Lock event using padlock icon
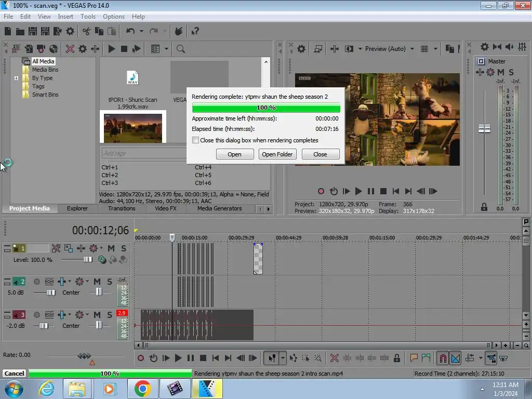This screenshot has height=399, width=532. (x=396, y=358)
